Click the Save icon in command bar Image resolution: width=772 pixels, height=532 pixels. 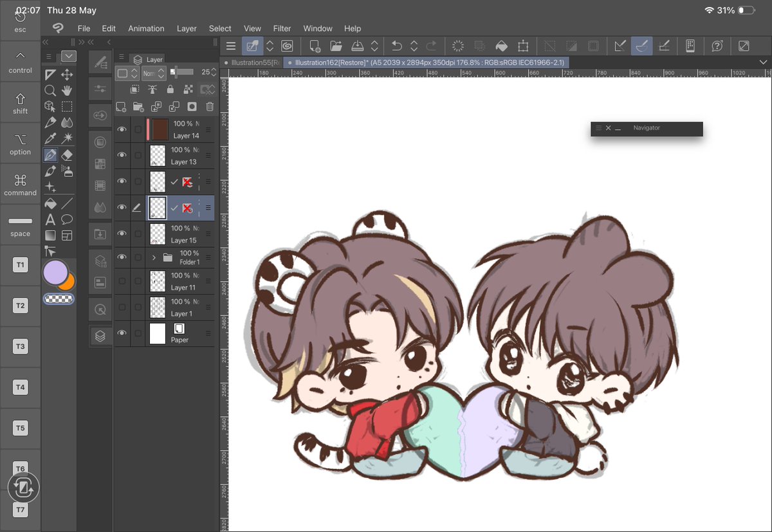coord(358,46)
